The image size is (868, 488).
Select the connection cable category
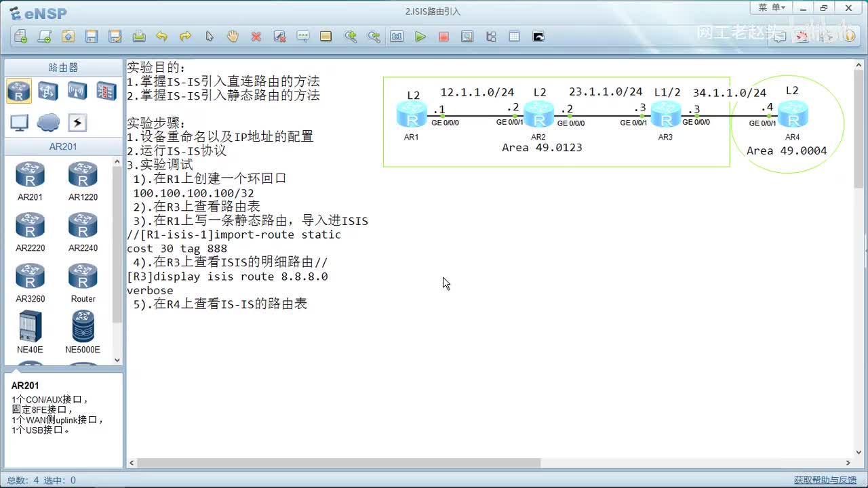[x=77, y=123]
